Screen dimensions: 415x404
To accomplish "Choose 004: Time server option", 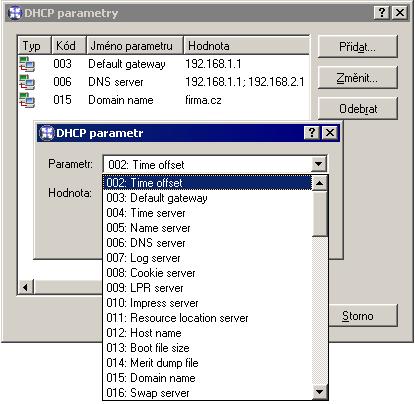I will [x=207, y=213].
